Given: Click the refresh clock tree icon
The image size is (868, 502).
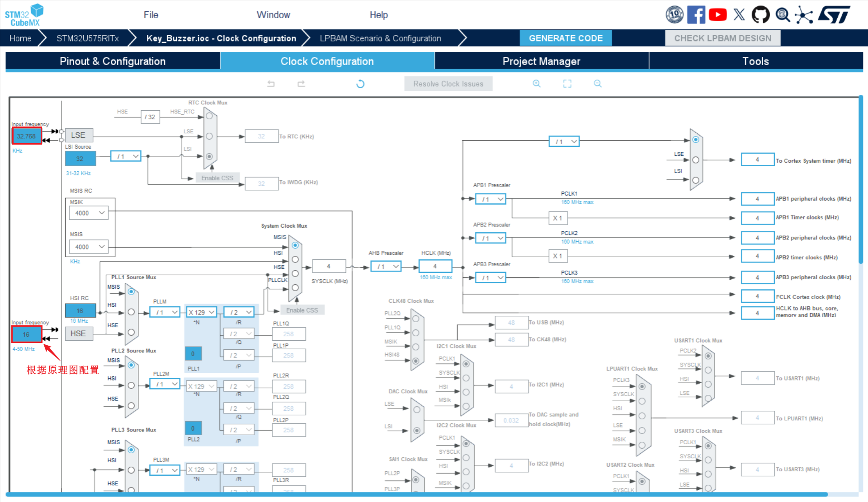Looking at the screenshot, I should coord(360,84).
